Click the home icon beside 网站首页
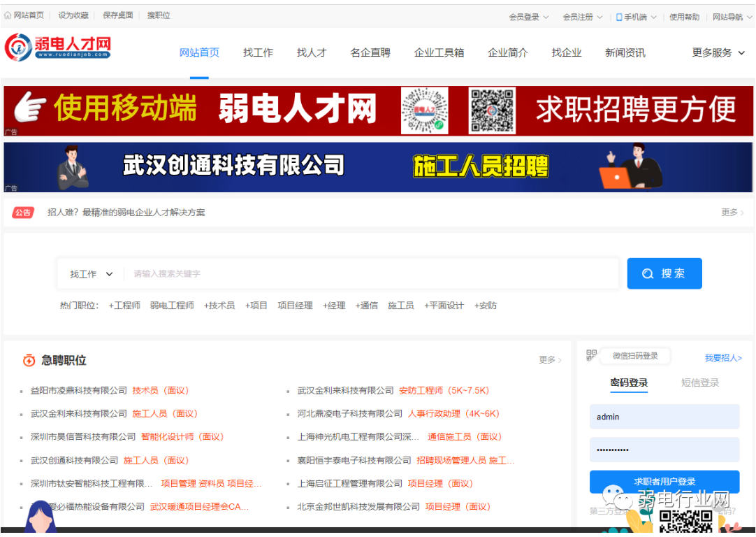 [x=8, y=15]
